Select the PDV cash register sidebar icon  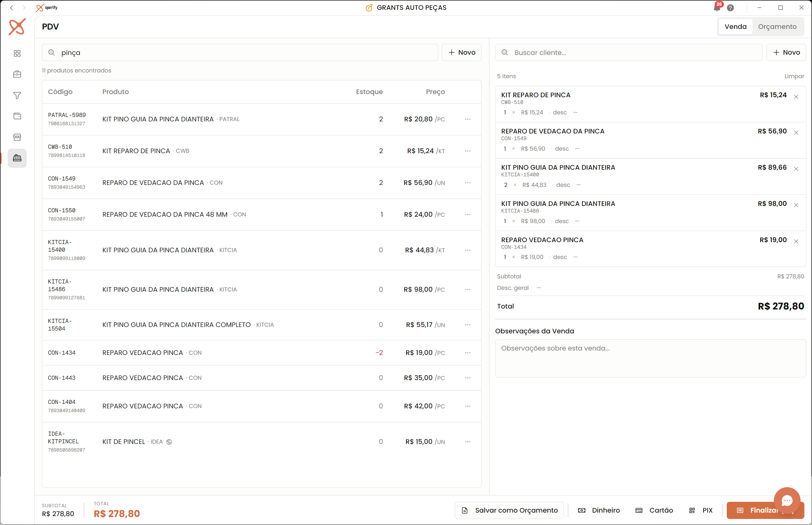click(17, 158)
